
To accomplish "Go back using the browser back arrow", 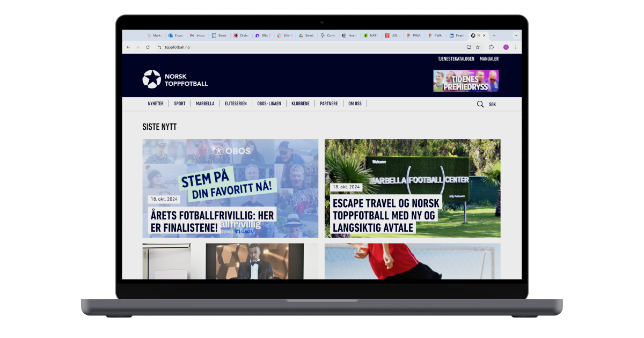I will coord(128,47).
